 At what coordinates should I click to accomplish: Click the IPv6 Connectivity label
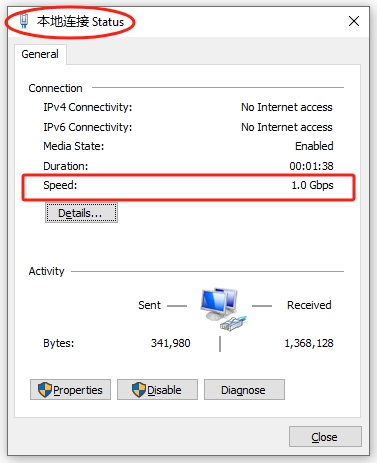point(88,127)
